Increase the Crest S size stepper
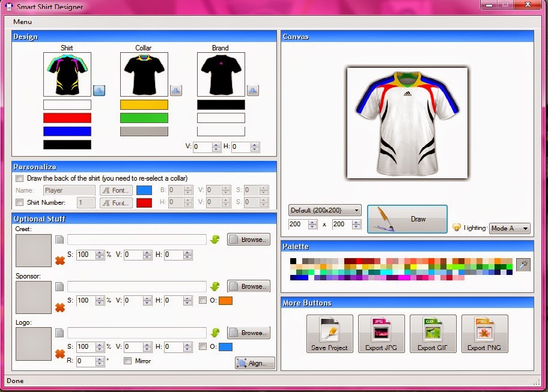Image resolution: width=548 pixels, height=392 pixels. point(100,252)
